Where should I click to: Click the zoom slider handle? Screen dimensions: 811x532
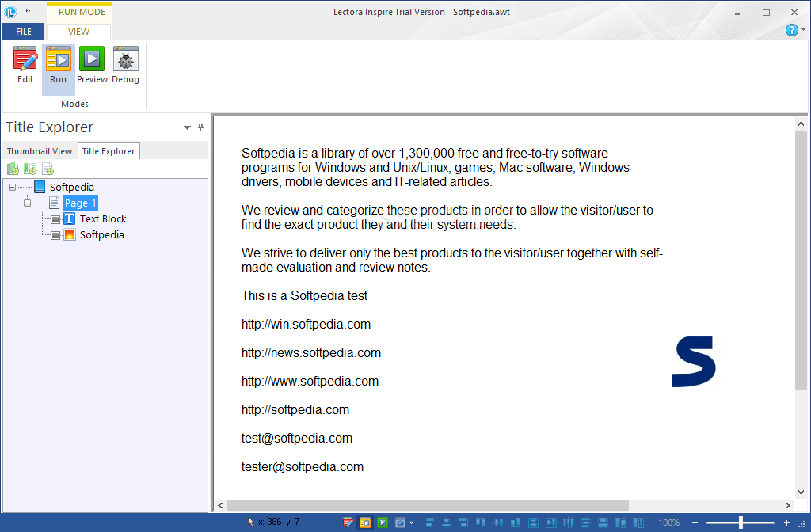[x=741, y=522]
